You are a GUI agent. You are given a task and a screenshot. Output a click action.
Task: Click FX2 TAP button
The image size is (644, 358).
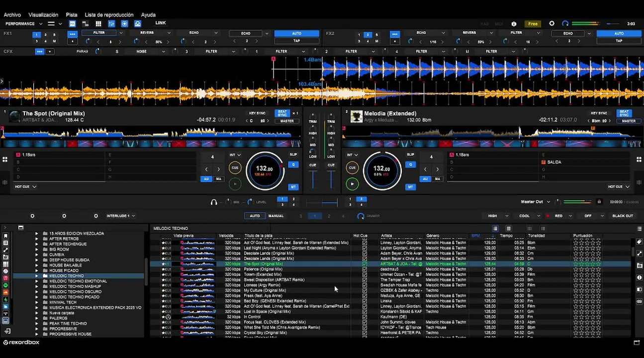tap(619, 41)
